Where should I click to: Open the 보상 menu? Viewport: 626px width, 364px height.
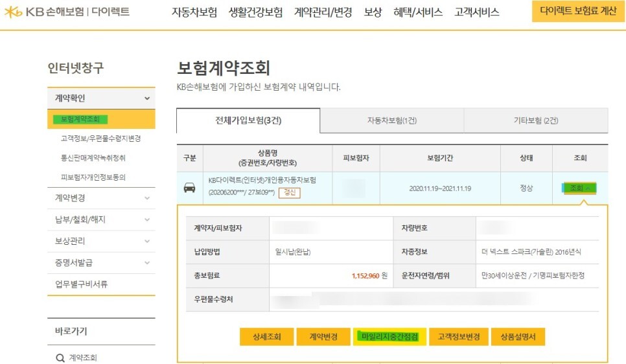[373, 12]
